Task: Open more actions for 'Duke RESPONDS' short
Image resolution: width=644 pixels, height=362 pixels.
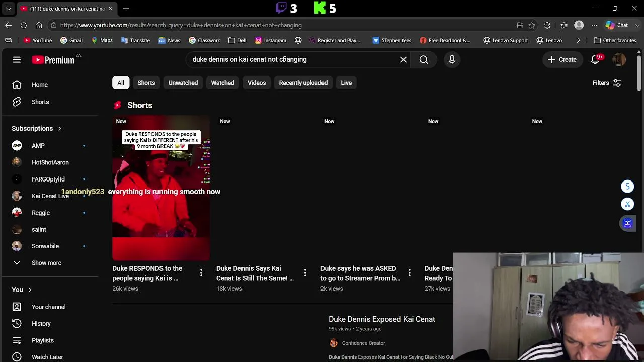Action: point(201,273)
